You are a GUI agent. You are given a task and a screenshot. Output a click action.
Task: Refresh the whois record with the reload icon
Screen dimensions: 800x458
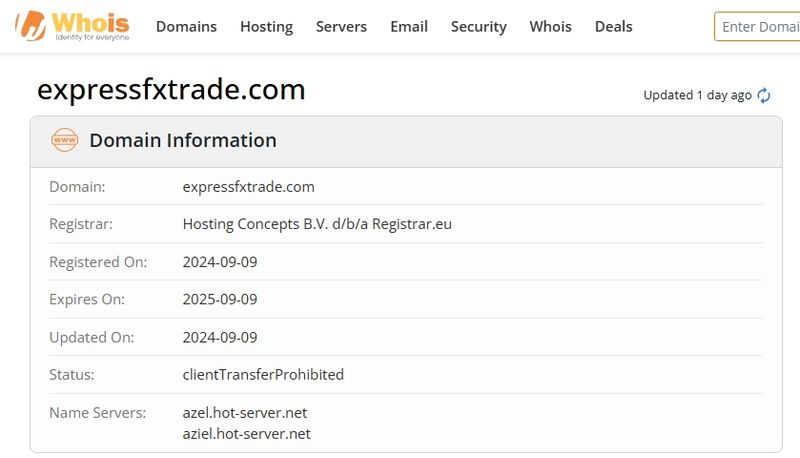pyautogui.click(x=764, y=95)
